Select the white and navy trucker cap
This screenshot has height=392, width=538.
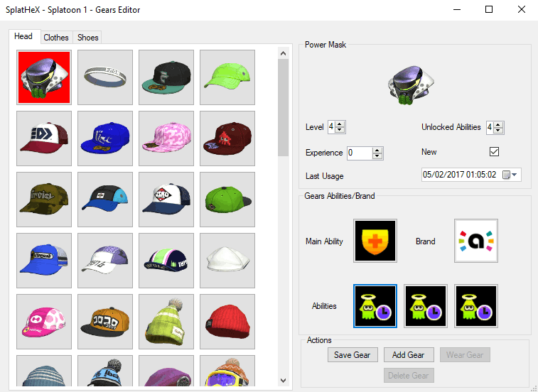(166, 200)
